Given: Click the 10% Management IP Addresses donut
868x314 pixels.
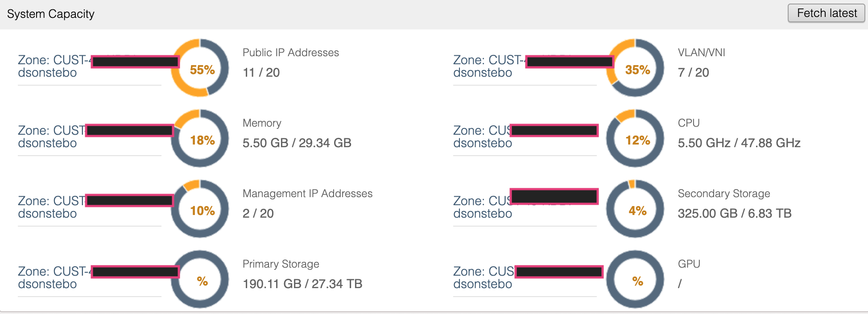Looking at the screenshot, I should (x=200, y=209).
